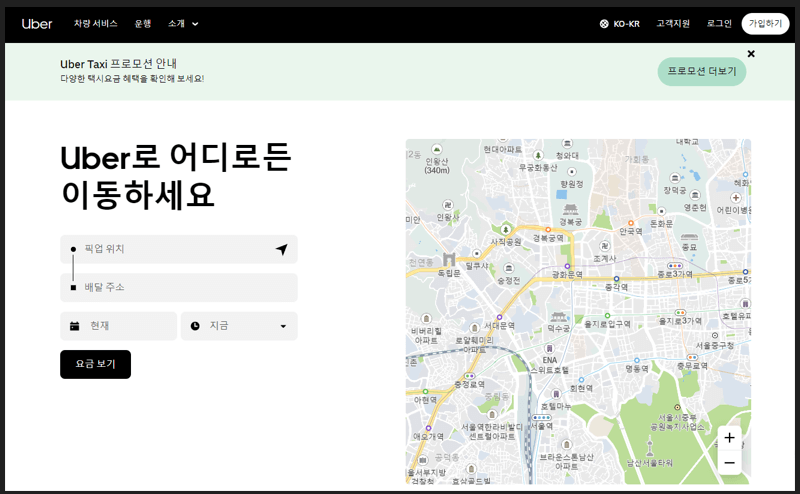Expand the 지금 time dropdown
Screen dimensions: 800x494
(x=239, y=326)
